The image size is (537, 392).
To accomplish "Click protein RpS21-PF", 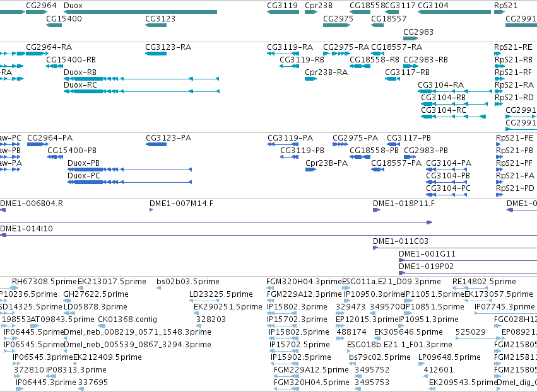I will pos(499,170).
